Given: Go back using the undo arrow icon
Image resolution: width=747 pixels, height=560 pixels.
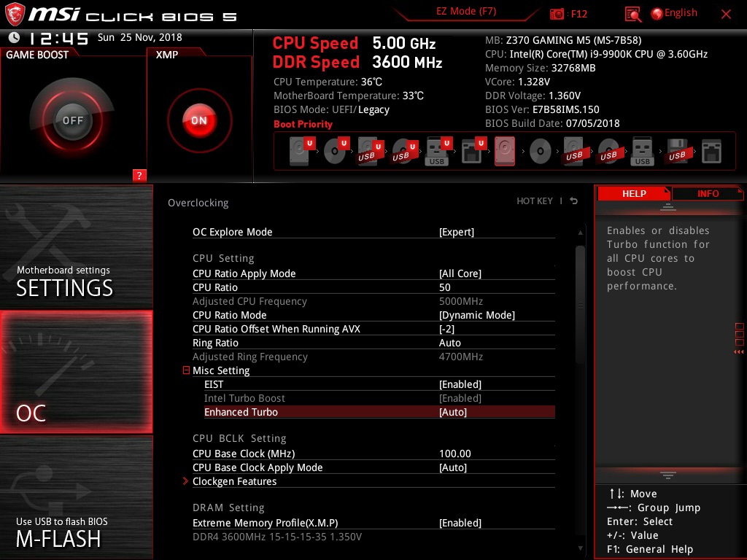Looking at the screenshot, I should point(574,201).
